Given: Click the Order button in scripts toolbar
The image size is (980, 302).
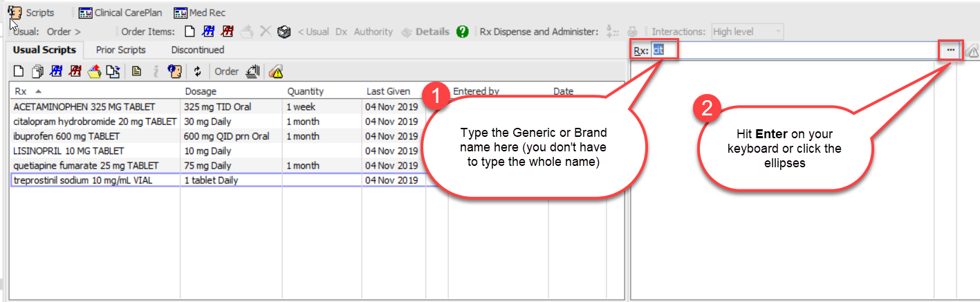Looking at the screenshot, I should (226, 71).
